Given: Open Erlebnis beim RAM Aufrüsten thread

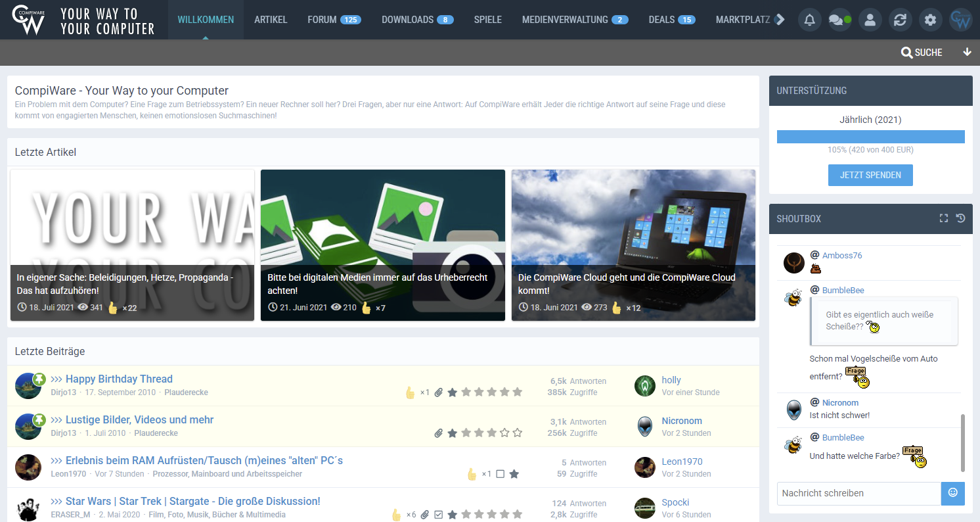Looking at the screenshot, I should click(x=204, y=461).
